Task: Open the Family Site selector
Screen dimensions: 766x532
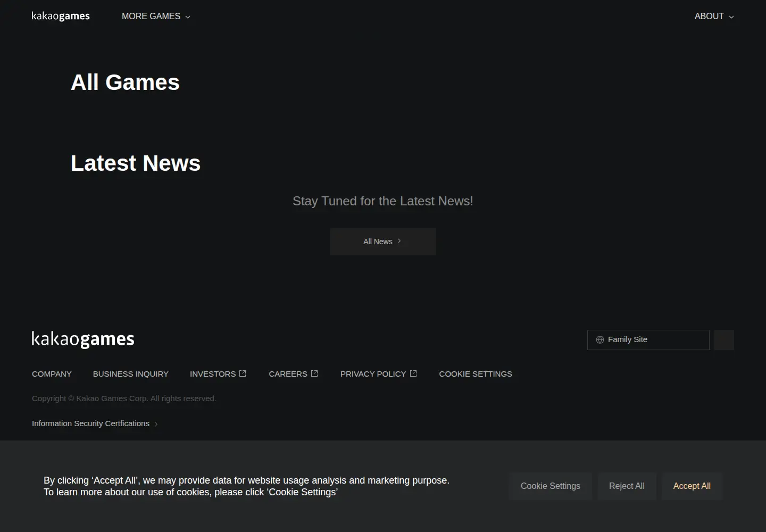Action: click(x=648, y=340)
